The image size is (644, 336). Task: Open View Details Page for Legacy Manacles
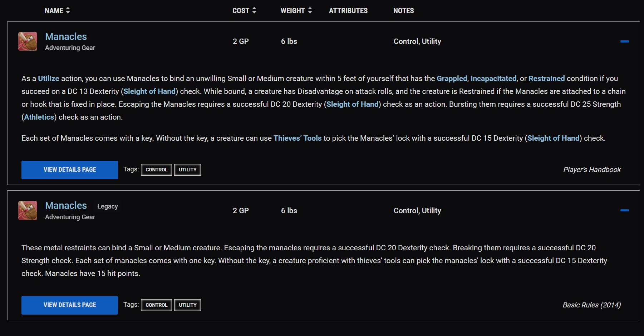pos(70,305)
